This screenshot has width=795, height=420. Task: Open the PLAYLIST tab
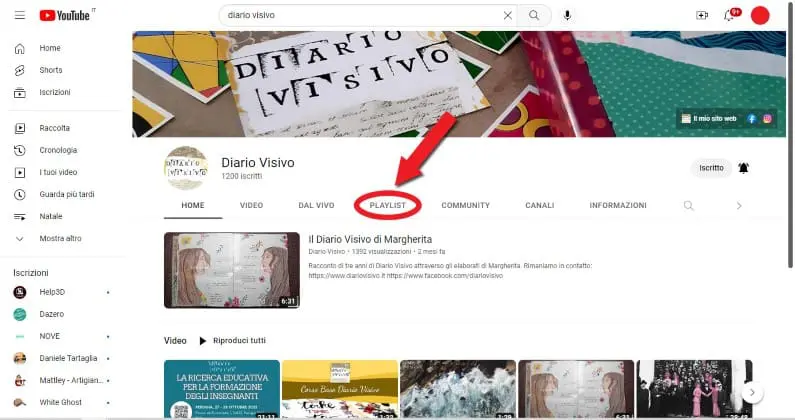tap(387, 205)
